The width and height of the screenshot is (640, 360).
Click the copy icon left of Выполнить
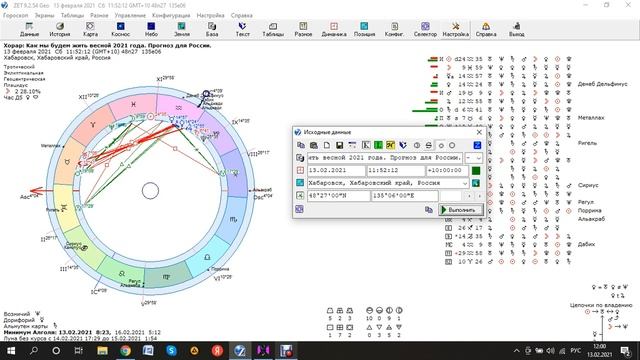(x=429, y=210)
